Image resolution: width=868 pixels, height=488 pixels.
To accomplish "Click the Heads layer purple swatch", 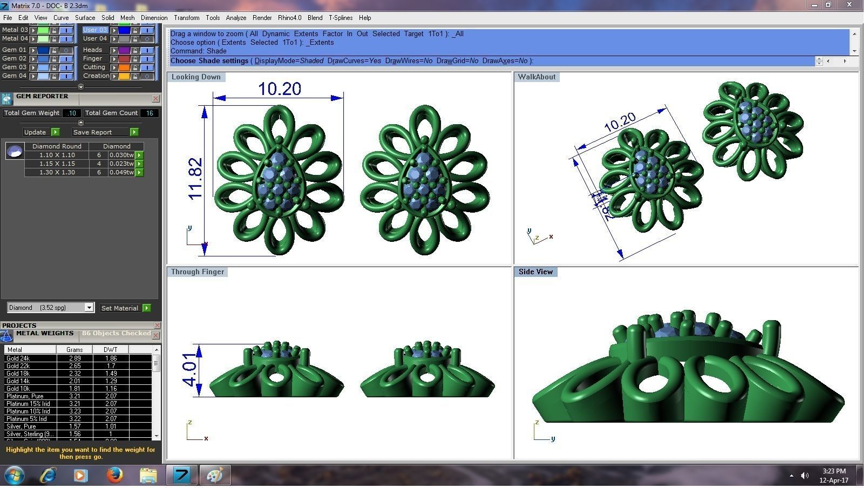I will [125, 50].
